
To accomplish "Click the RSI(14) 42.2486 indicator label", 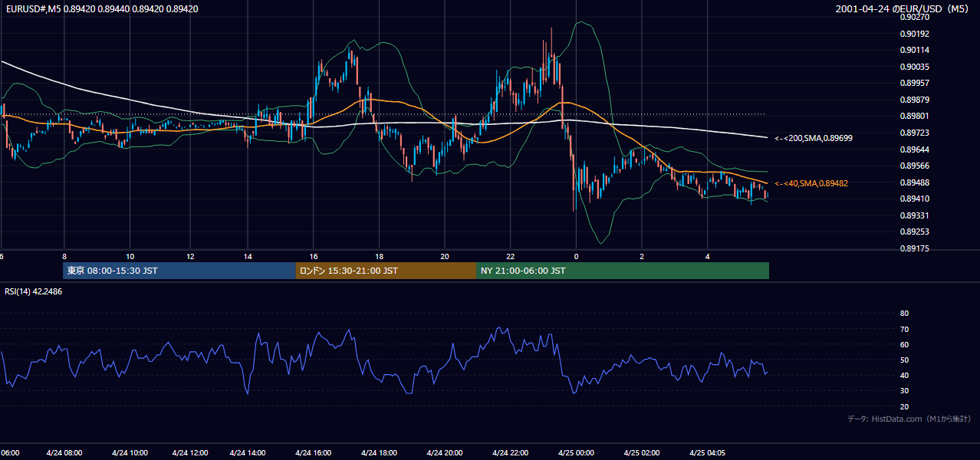I will point(34,291).
